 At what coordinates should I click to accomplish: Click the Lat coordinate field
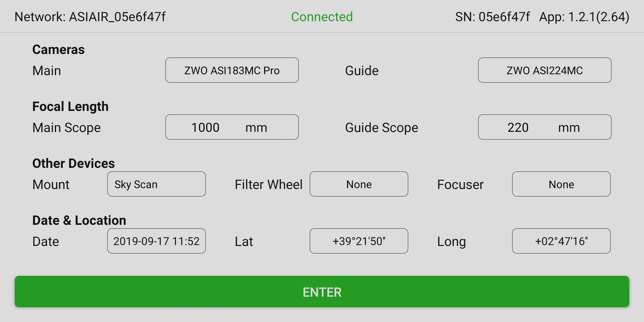[359, 241]
